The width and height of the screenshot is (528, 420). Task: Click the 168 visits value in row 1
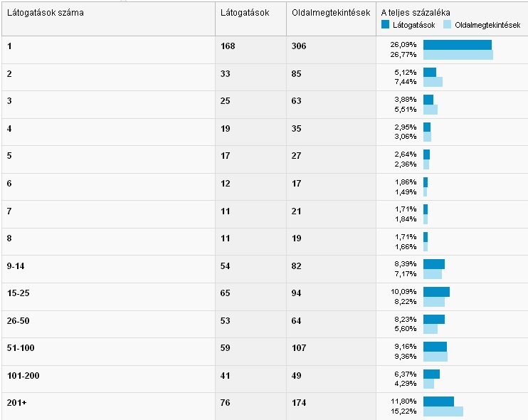(x=228, y=46)
